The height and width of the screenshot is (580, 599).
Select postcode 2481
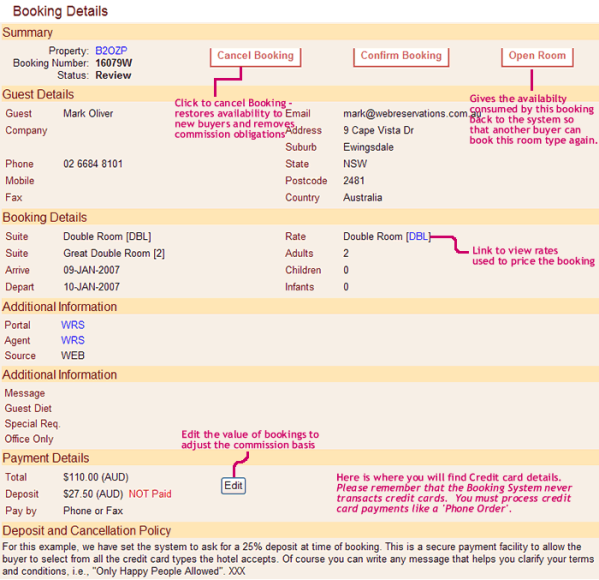click(x=354, y=181)
